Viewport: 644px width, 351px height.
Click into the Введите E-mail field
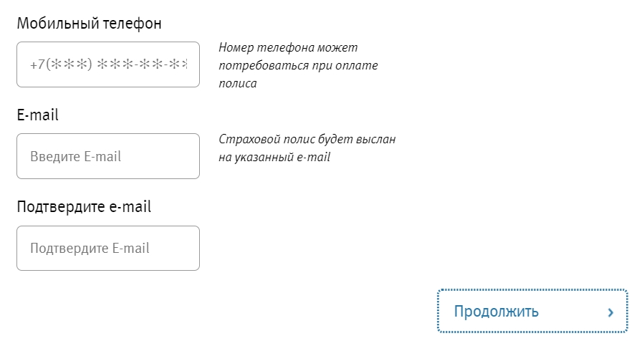[x=107, y=156]
